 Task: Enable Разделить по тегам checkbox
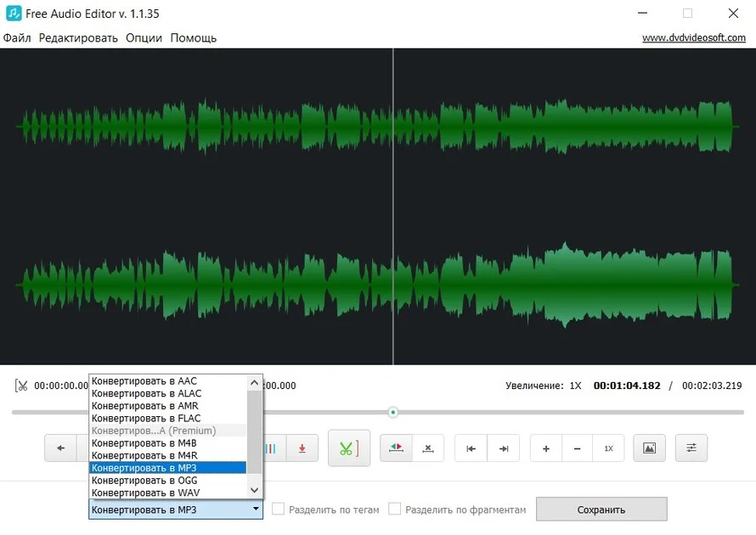pos(279,508)
